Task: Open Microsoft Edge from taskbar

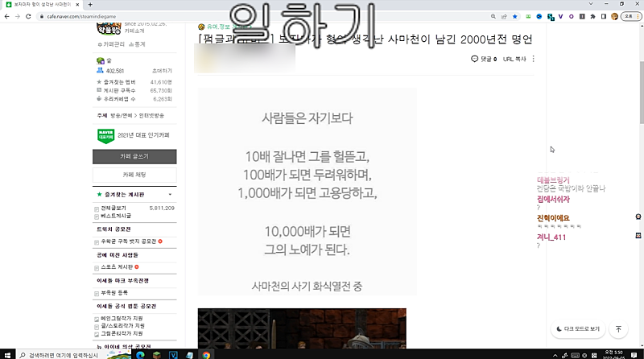Action: point(140,355)
